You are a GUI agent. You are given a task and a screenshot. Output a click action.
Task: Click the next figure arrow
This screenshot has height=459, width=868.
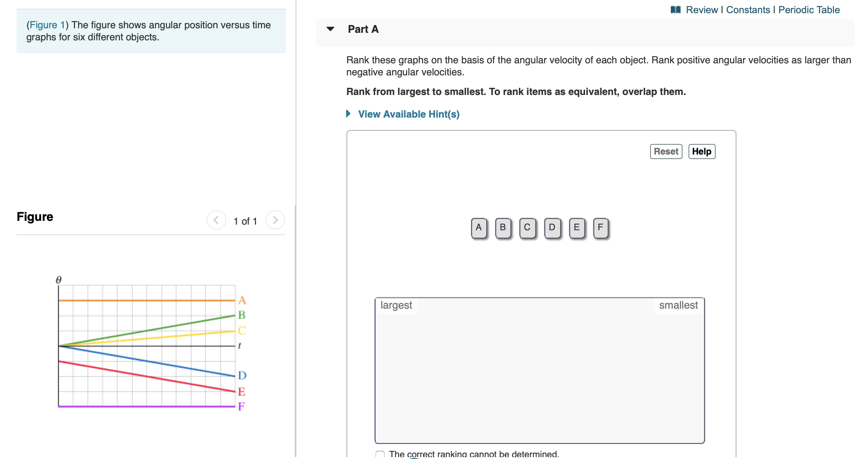tap(275, 220)
